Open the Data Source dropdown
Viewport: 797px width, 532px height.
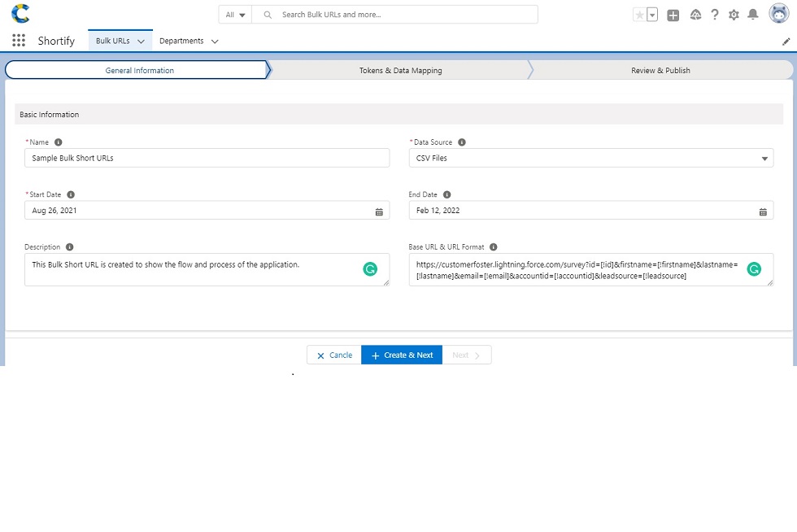click(590, 159)
